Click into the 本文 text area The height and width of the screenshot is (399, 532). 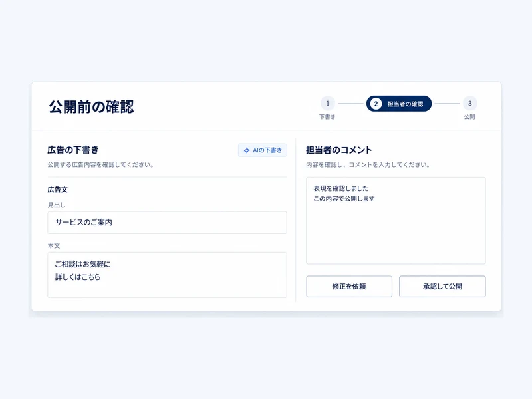[168, 275]
